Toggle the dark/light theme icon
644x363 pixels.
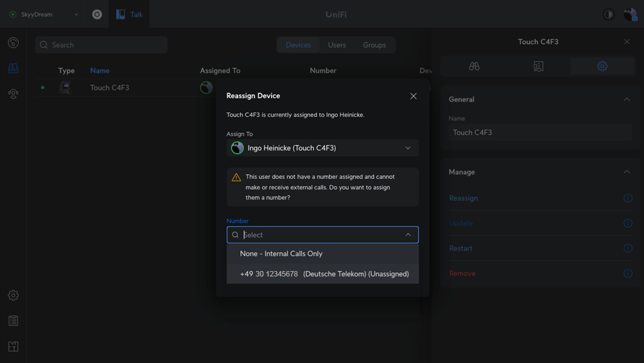pyautogui.click(x=608, y=14)
